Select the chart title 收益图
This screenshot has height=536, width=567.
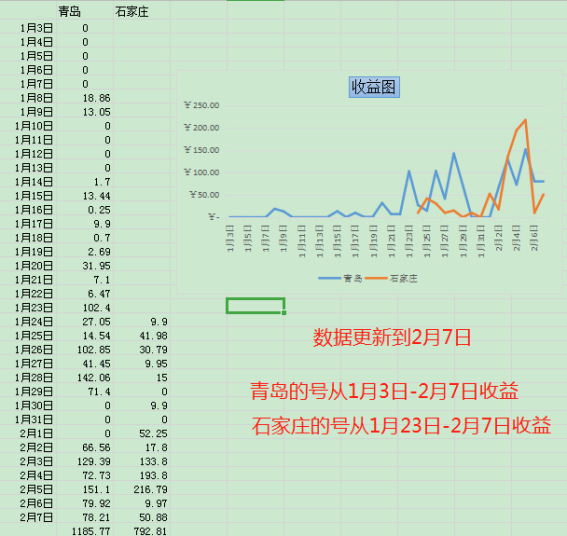[x=374, y=87]
